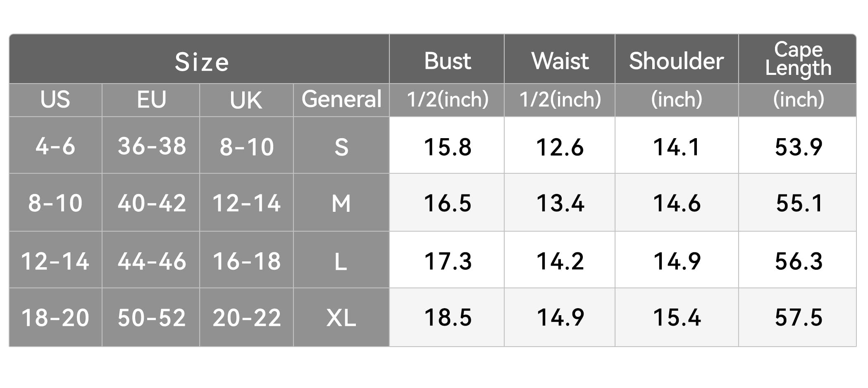Click the UK size 16-18 cell
Screen dimensions: 868x388
point(246,261)
